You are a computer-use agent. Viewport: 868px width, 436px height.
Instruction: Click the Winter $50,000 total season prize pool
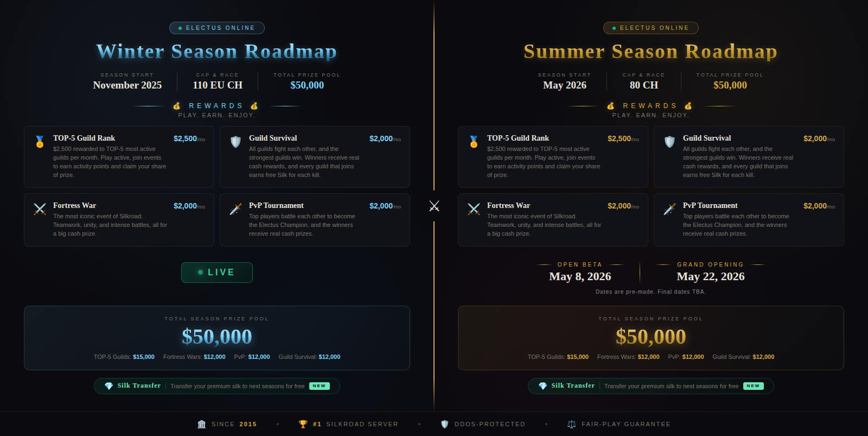(x=217, y=337)
